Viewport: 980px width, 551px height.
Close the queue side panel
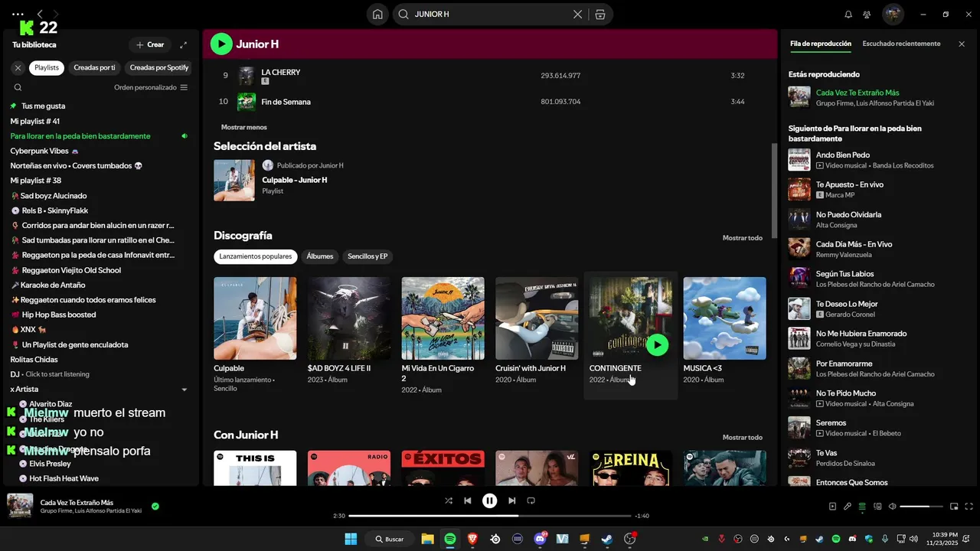point(962,44)
